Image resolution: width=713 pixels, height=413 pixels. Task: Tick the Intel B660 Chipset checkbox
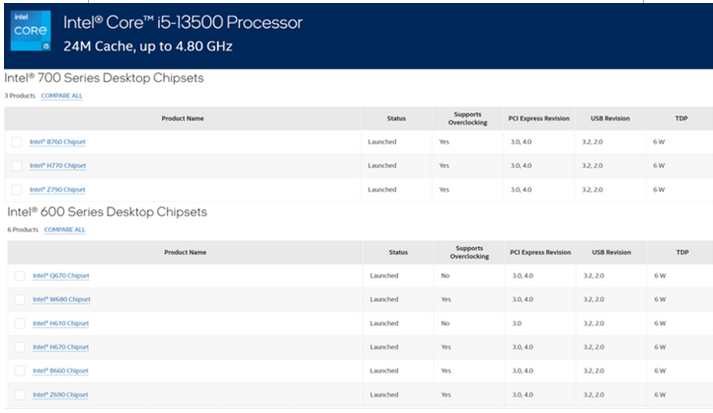(20, 371)
